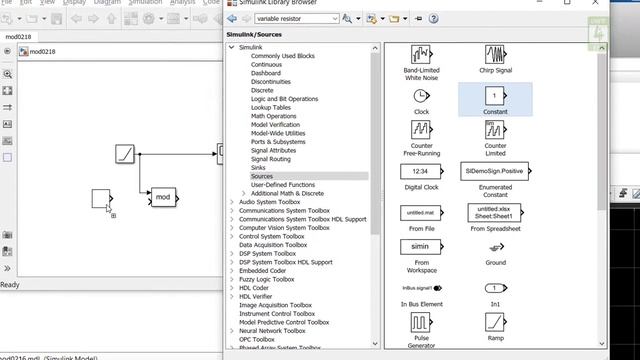This screenshot has height=360, width=640.
Task: Open the Diagram menu
Action: [107, 2]
